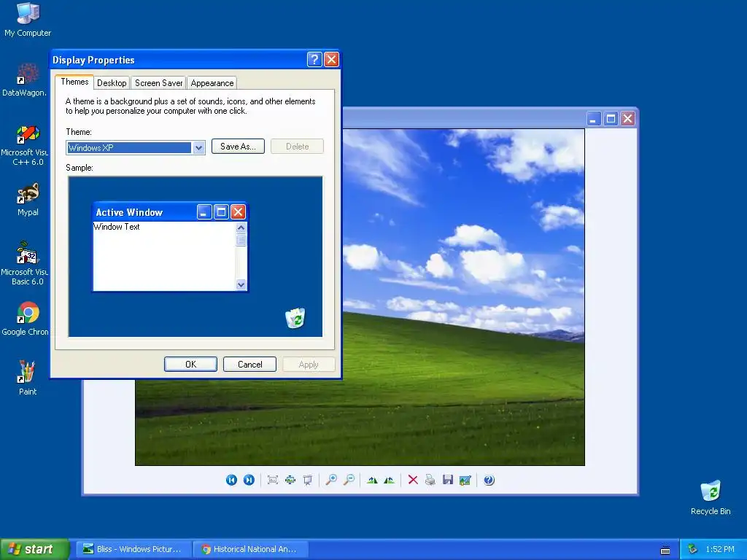Zoom in on the Bliss image
Image resolution: width=747 pixels, height=560 pixels.
(331, 480)
